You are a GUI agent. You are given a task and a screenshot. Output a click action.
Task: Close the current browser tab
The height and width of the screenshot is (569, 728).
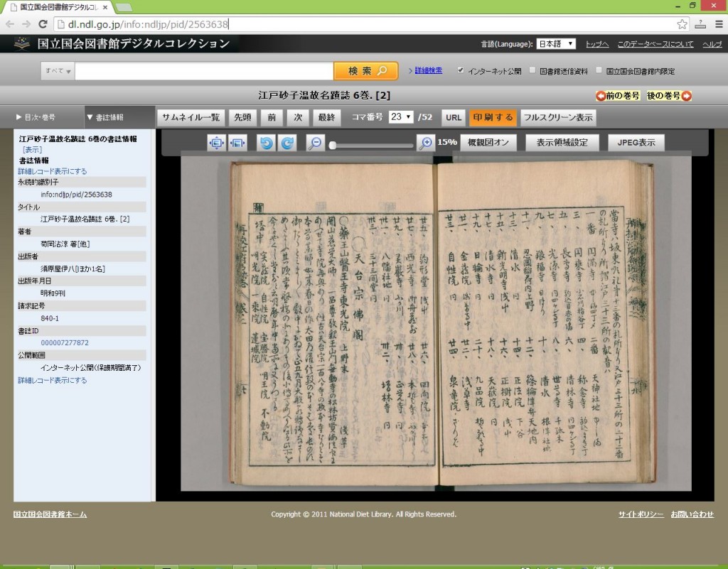105,7
